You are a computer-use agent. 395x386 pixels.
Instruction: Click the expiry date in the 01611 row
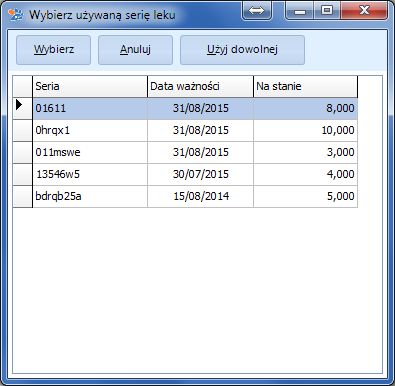click(x=200, y=108)
